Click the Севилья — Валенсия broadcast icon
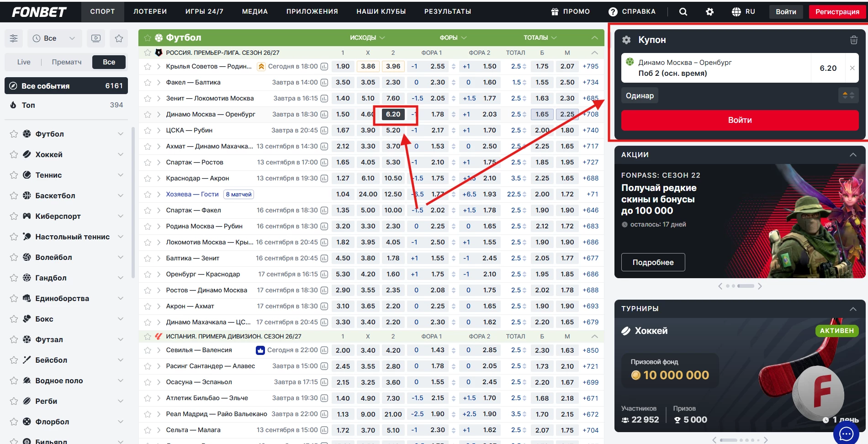868x444 pixels. 260,350
